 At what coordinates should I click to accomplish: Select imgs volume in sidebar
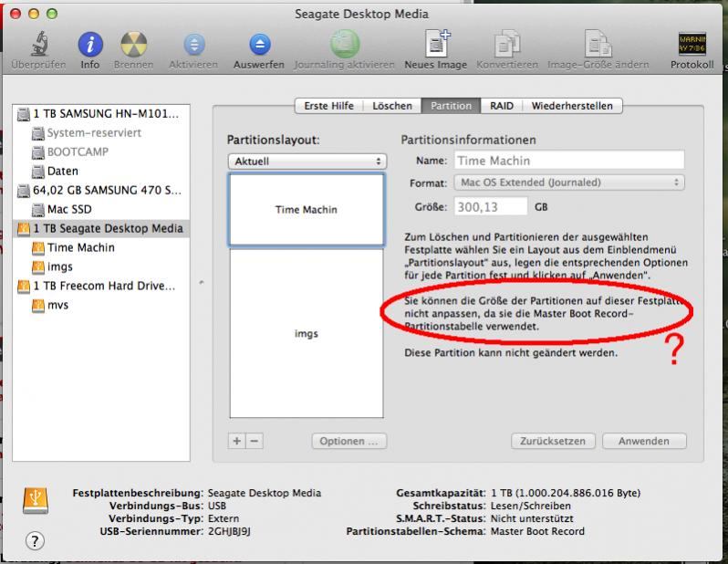pyautogui.click(x=101, y=266)
